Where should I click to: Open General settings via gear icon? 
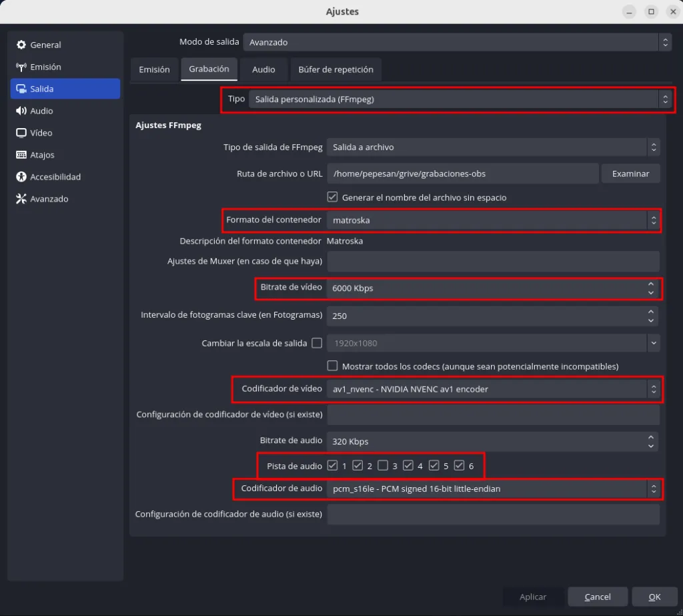click(x=21, y=45)
